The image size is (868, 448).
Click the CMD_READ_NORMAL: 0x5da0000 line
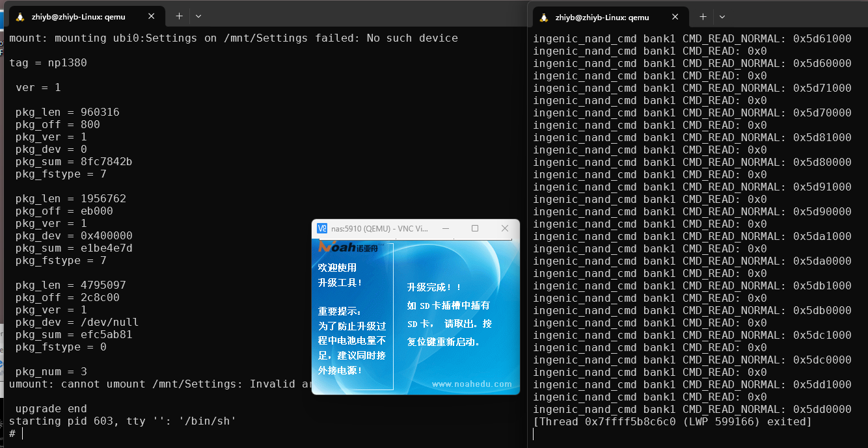pyautogui.click(x=692, y=261)
